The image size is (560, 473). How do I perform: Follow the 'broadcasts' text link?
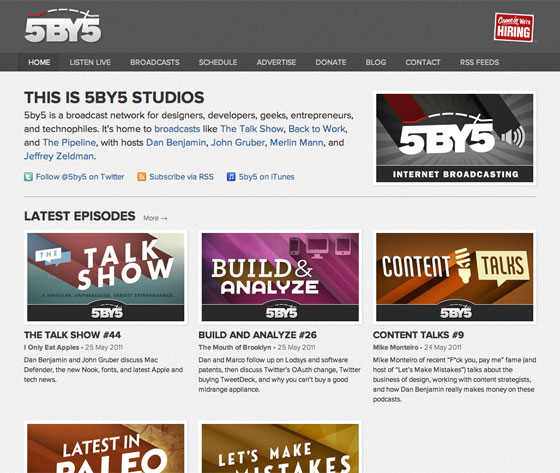point(177,129)
